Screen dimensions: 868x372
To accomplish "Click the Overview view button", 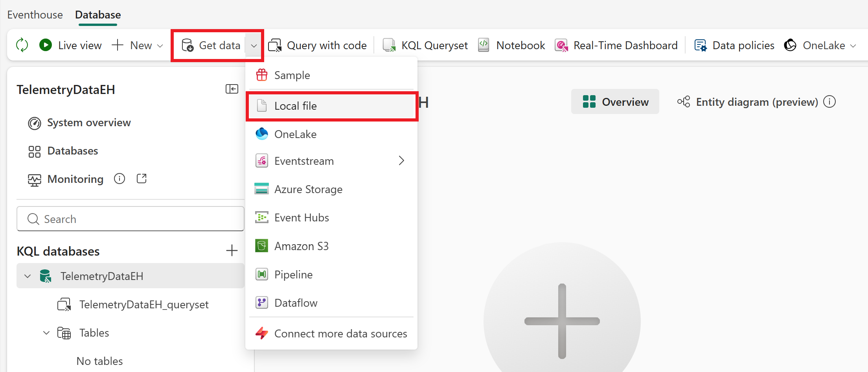I will pyautogui.click(x=615, y=102).
